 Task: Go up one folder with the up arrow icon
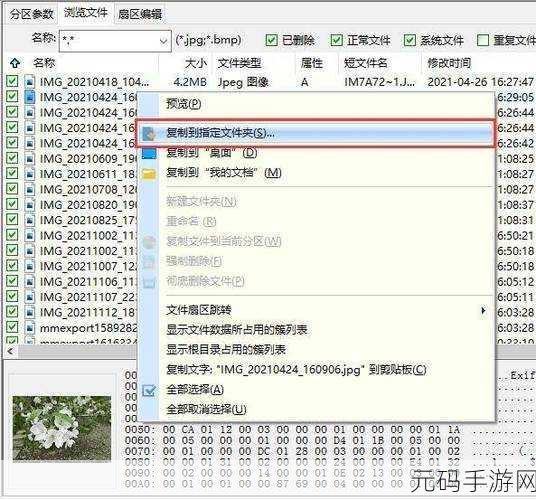[15, 63]
